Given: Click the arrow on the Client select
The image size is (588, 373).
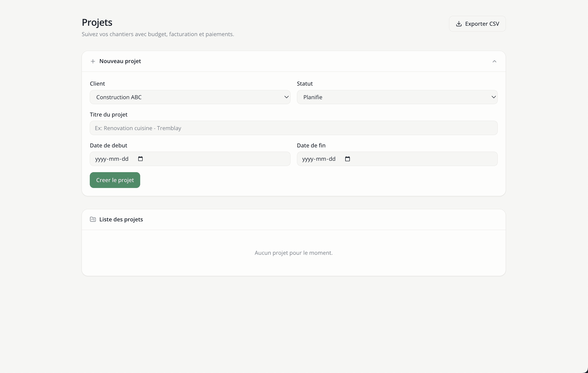Looking at the screenshot, I should click(286, 97).
